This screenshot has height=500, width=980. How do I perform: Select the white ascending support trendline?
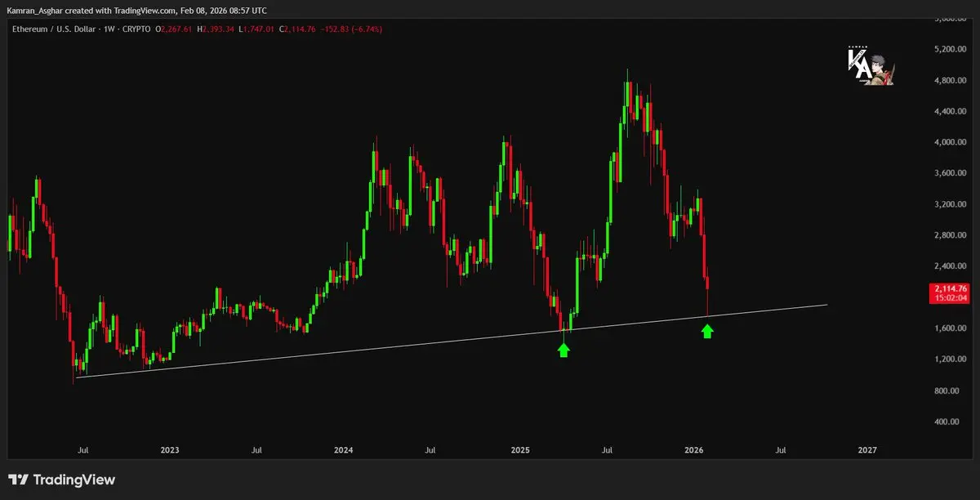(452, 341)
